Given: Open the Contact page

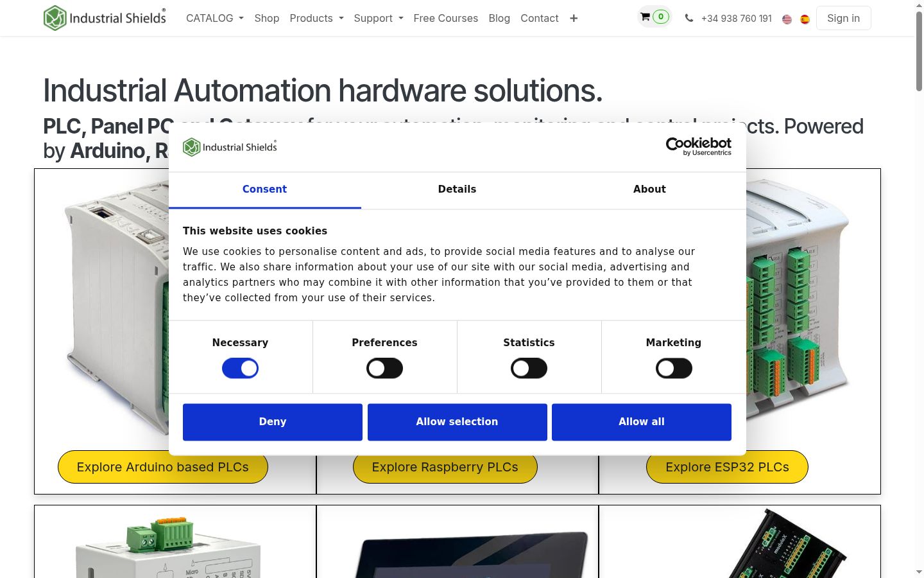Looking at the screenshot, I should 540,18.
